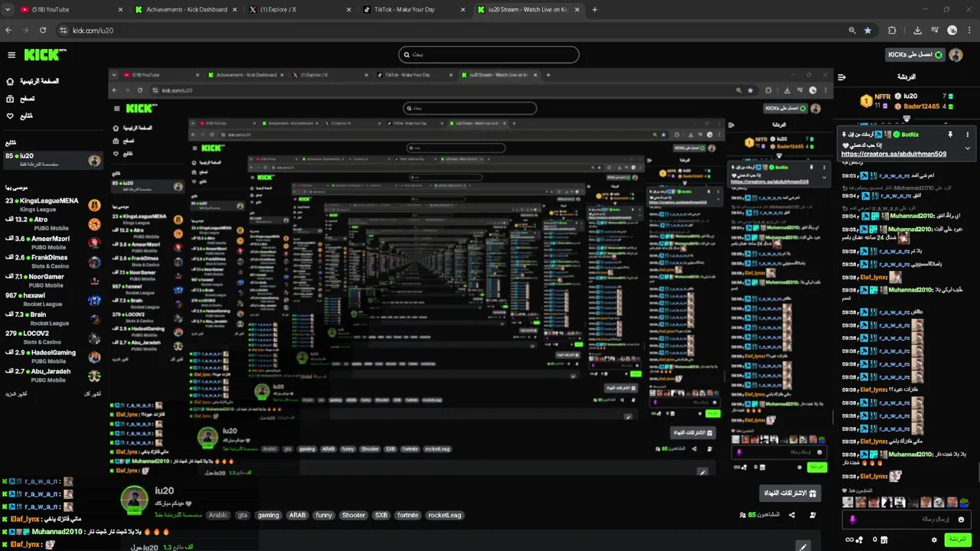Open the hexawi recommended channel
The width and height of the screenshot is (980, 551).
click(x=52, y=299)
